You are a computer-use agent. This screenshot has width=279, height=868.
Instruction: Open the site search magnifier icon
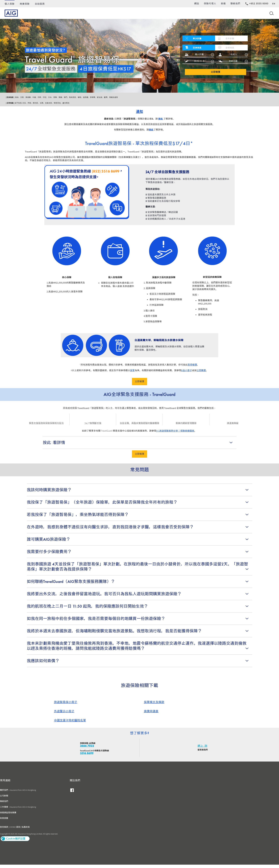click(271, 14)
